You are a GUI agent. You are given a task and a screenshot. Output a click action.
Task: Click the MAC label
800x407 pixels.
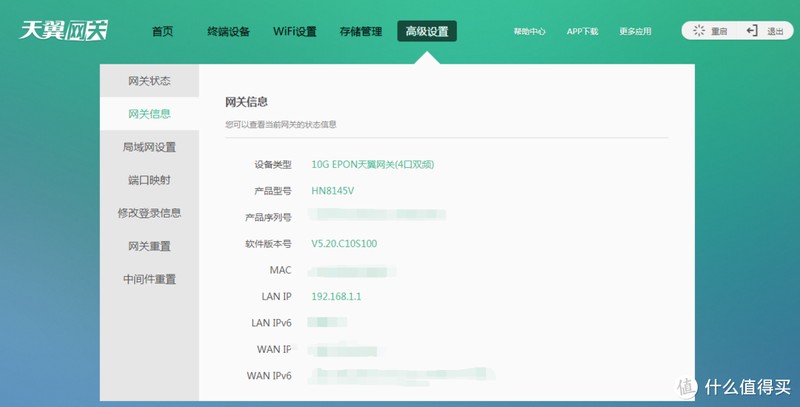(281, 270)
